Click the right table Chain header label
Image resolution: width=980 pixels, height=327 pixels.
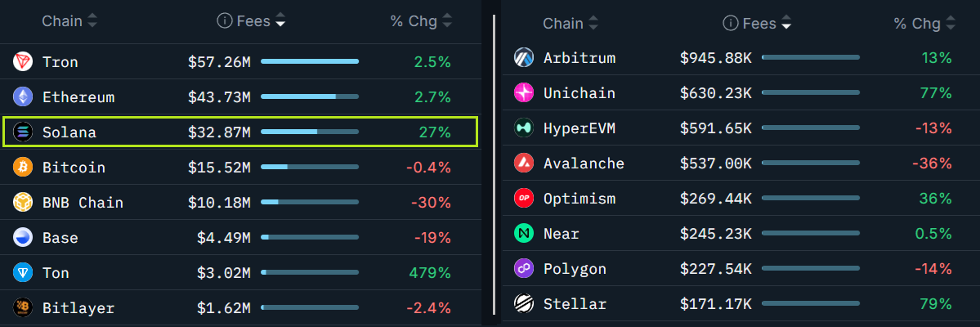[x=563, y=24]
